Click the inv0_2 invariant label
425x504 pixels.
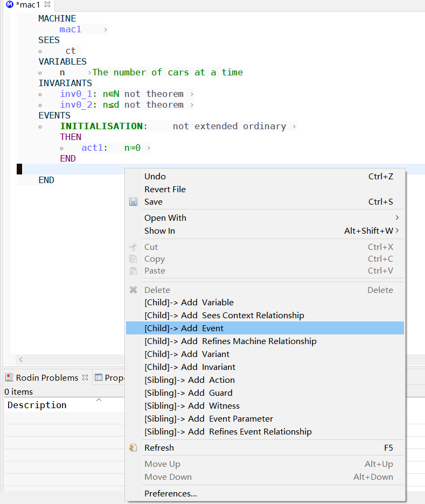(x=76, y=105)
